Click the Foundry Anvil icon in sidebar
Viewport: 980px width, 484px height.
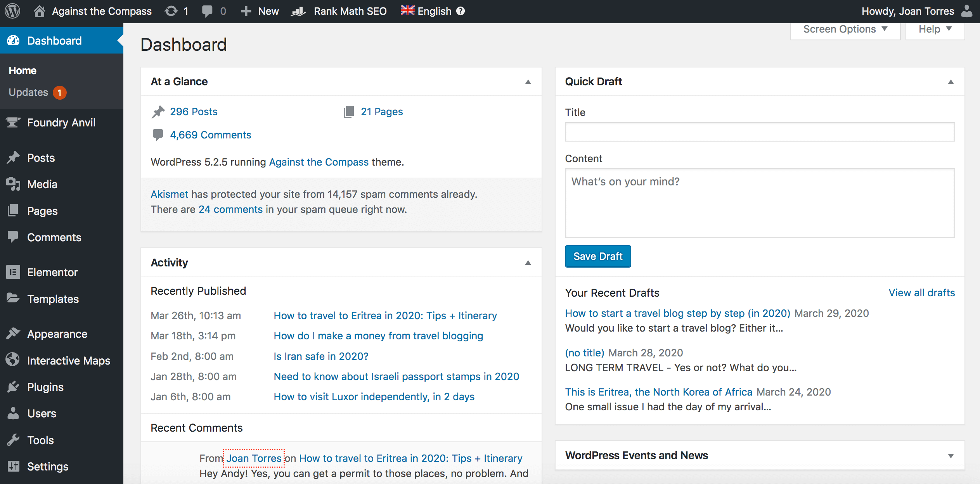coord(13,122)
